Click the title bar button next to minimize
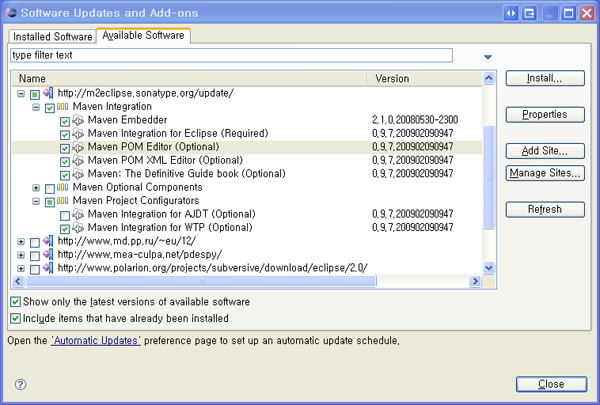Screen dimensions: 600x405 [530, 13]
